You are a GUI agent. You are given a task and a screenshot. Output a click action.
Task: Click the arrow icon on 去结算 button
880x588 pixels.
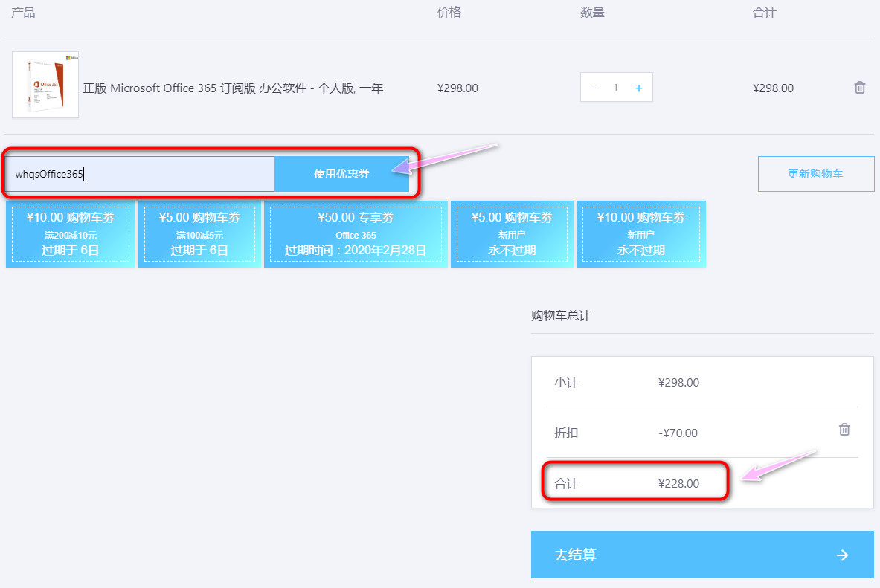tap(842, 555)
